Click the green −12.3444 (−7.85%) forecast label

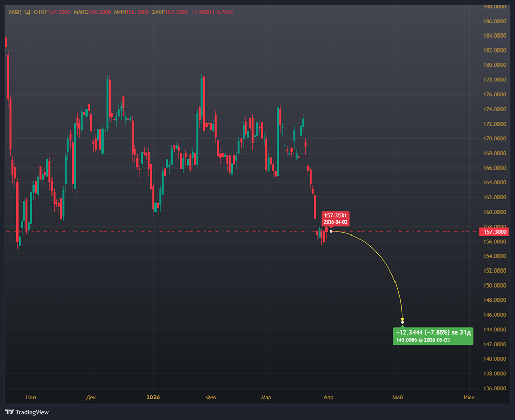(x=433, y=336)
